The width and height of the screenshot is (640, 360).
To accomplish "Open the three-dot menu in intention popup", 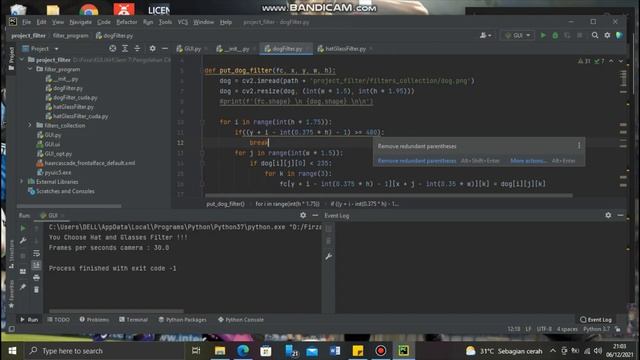I will (x=579, y=146).
